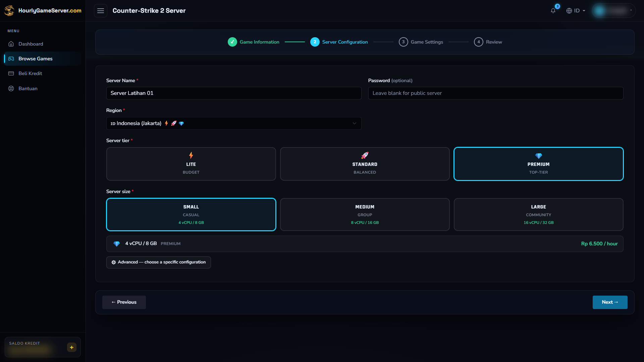
Task: Click the globe language icon
Action: click(569, 11)
